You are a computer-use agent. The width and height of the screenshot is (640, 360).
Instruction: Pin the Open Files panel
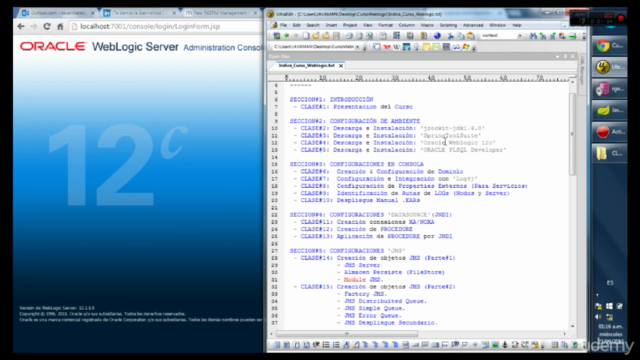[565, 56]
